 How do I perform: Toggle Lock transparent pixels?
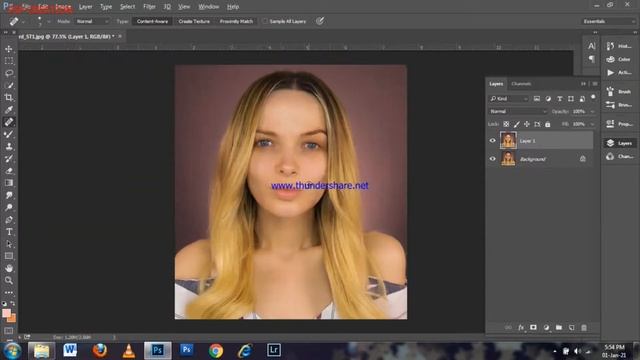click(x=506, y=124)
